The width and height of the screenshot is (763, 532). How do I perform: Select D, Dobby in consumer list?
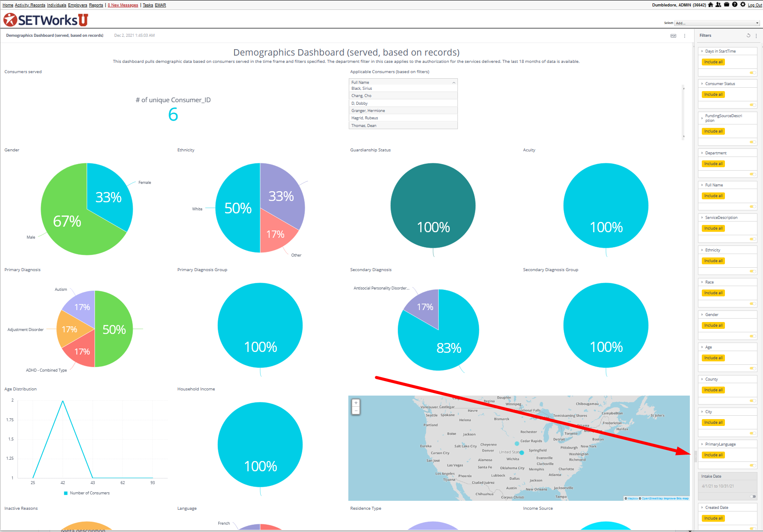(403, 103)
